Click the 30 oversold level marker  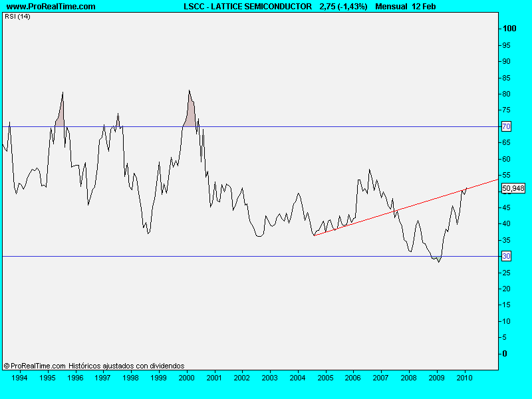[506, 256]
